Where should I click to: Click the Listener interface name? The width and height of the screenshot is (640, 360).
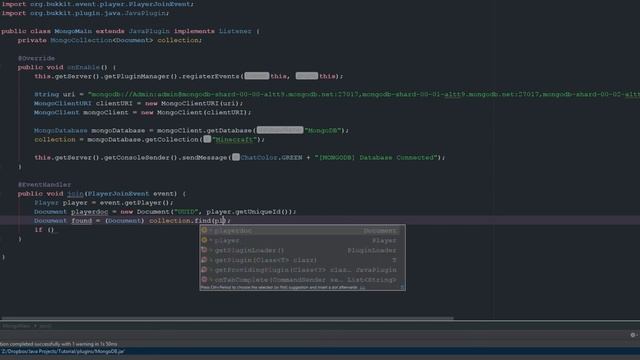tap(235, 31)
